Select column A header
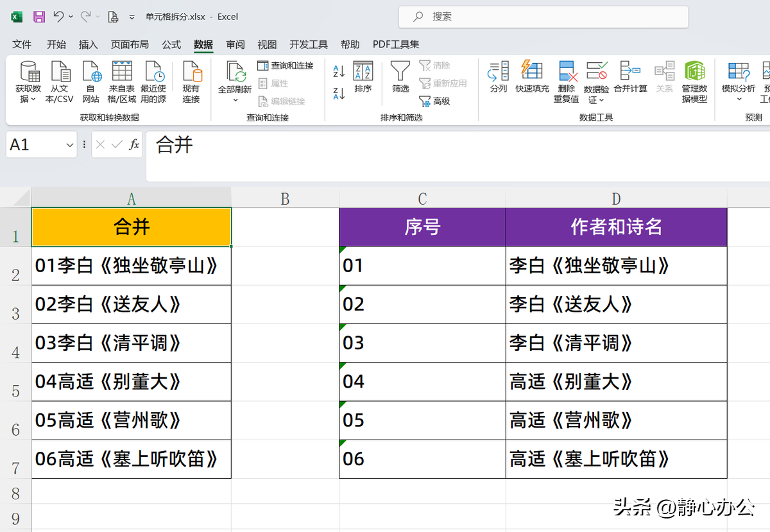The image size is (770, 532). (132, 198)
